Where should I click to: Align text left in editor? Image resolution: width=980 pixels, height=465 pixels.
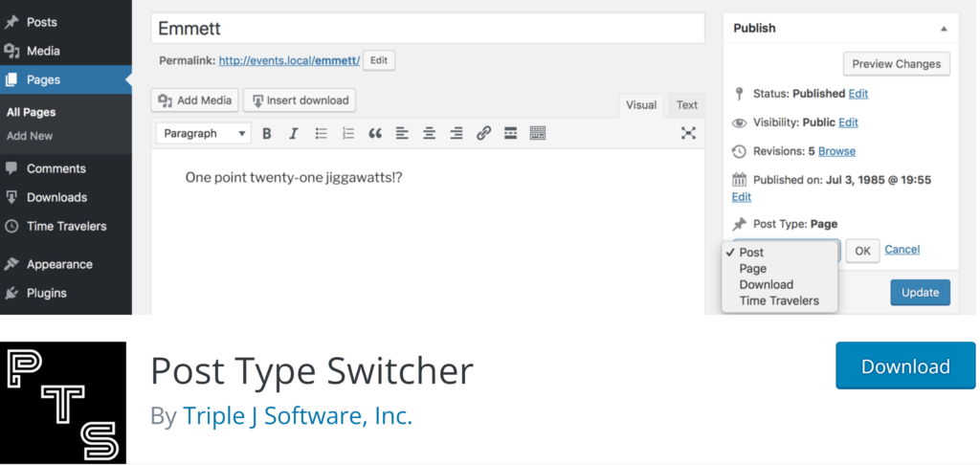[x=403, y=133]
